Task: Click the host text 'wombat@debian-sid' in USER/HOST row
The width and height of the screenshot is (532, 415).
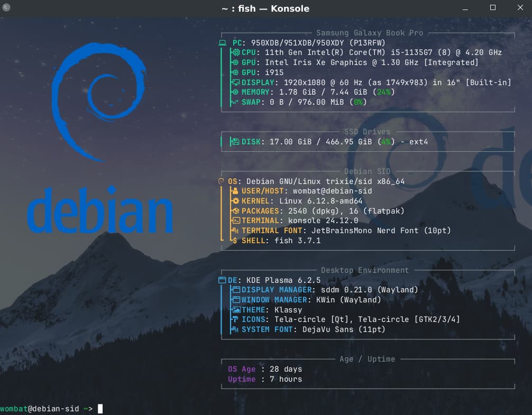Action: 332,191
